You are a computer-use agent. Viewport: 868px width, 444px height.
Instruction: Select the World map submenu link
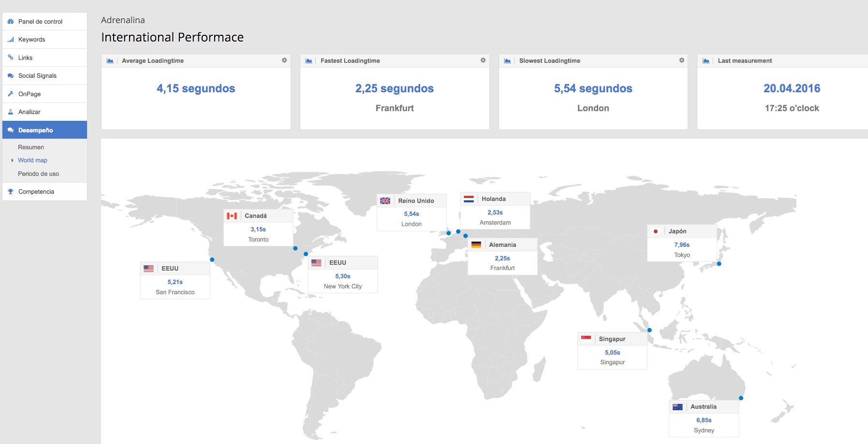(32, 160)
